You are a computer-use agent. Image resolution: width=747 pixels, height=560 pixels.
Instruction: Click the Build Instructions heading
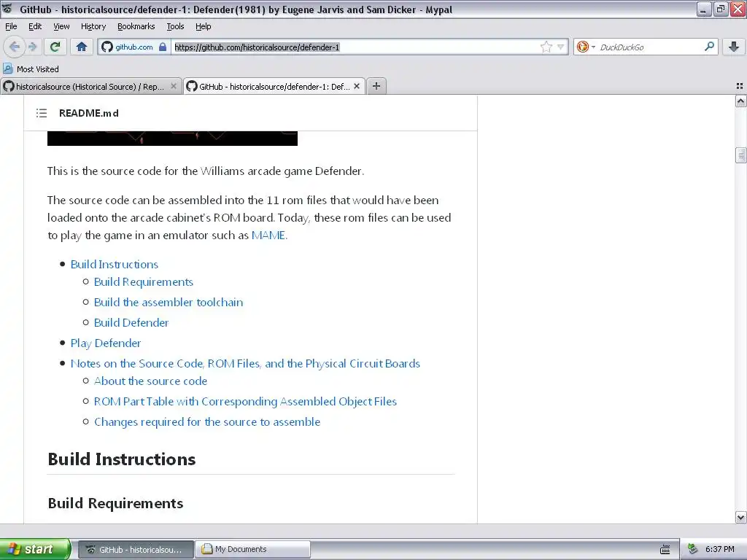[x=122, y=459]
